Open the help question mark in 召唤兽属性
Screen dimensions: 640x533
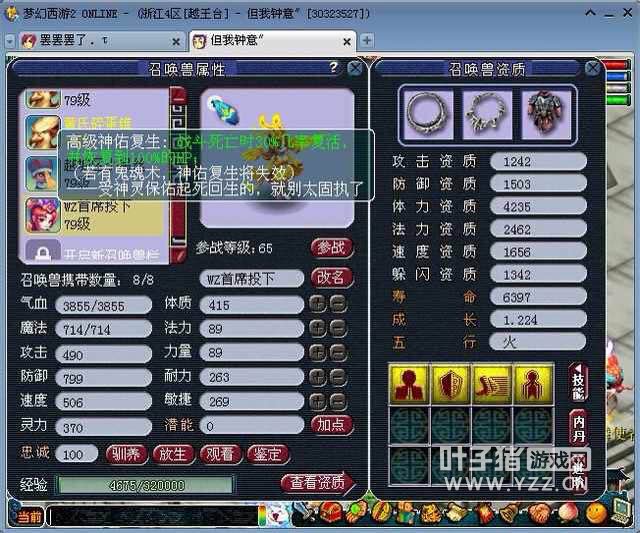point(333,67)
